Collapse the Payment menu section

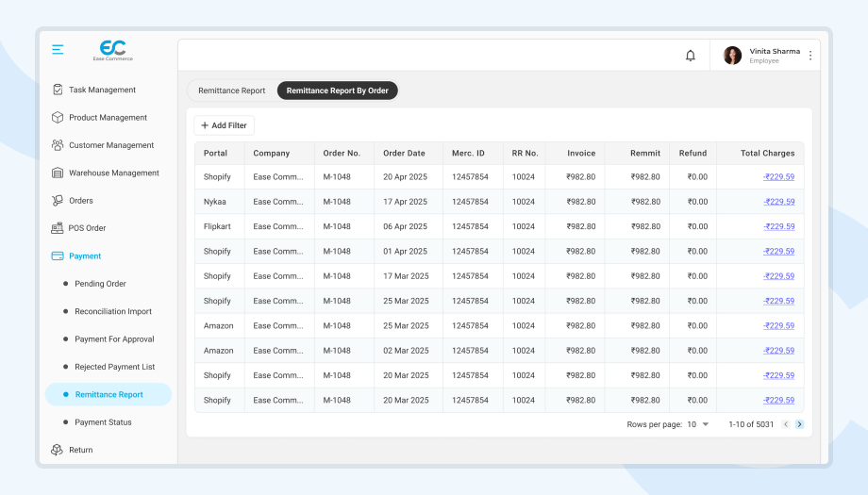click(x=85, y=256)
